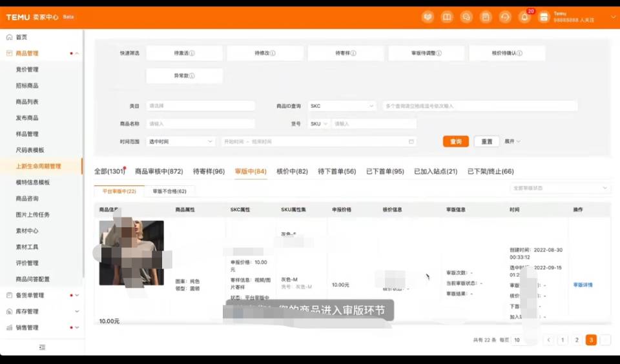Click the info icon on 审版待调整 quick filter

click(439, 53)
